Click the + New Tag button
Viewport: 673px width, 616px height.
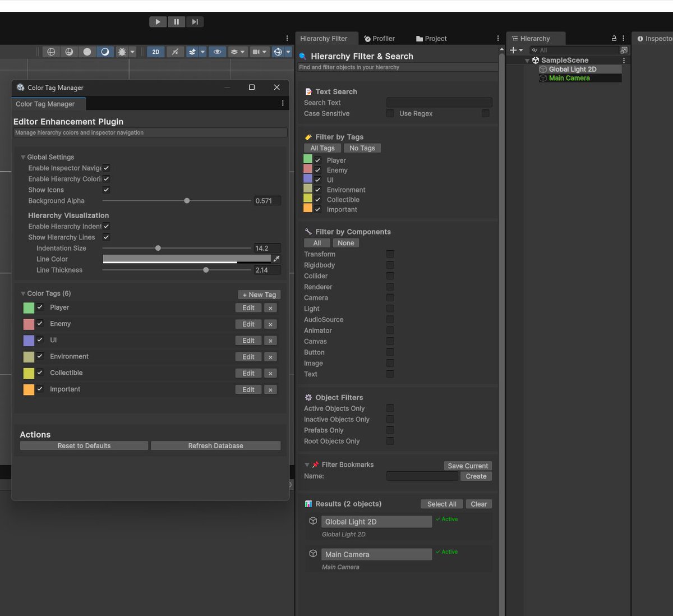(259, 295)
